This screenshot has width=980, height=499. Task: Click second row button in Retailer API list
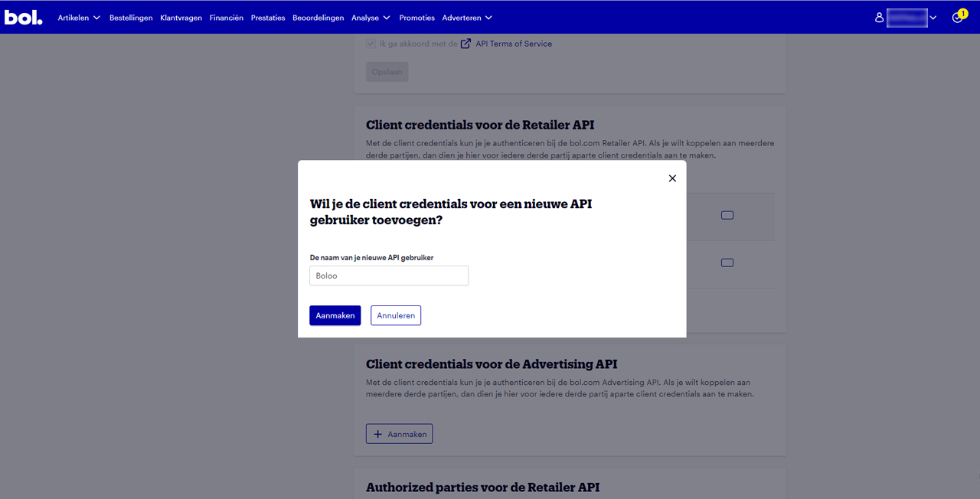coord(727,263)
